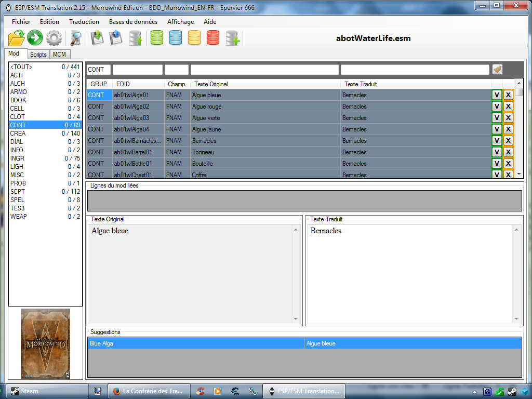Click the green database icon

[x=157, y=37]
